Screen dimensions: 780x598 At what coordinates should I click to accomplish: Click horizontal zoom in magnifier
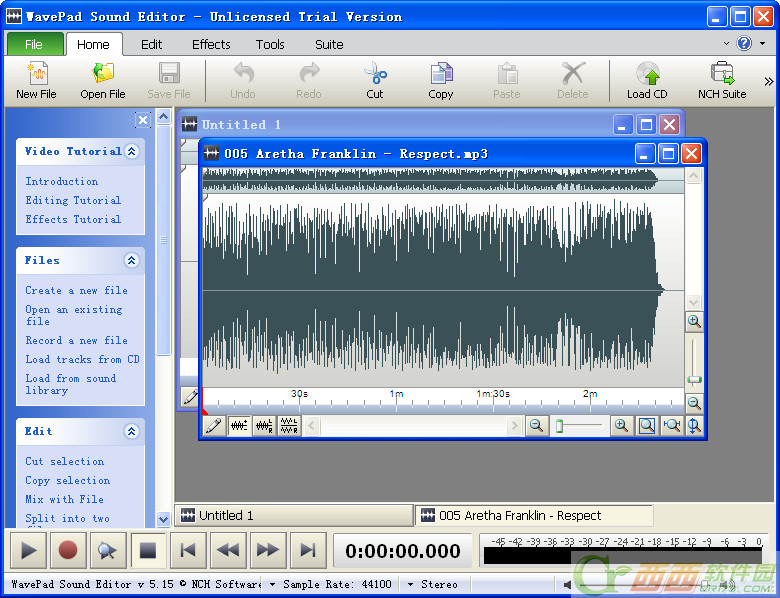tap(621, 426)
